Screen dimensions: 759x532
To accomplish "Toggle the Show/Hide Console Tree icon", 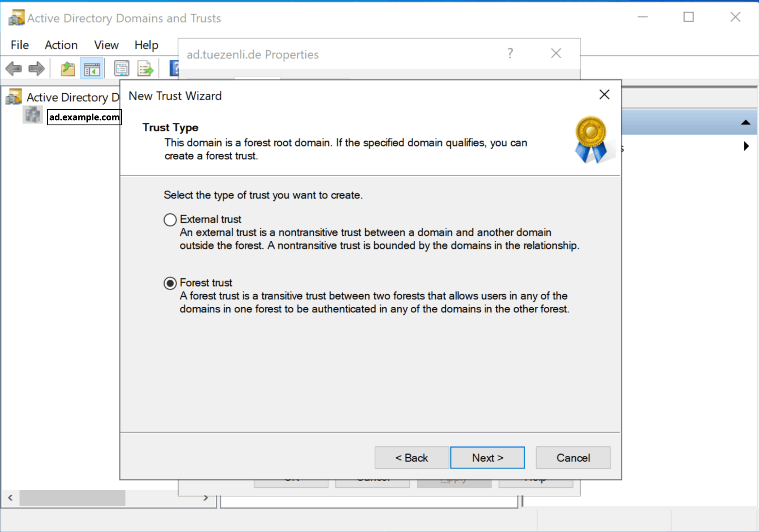I will coord(92,69).
